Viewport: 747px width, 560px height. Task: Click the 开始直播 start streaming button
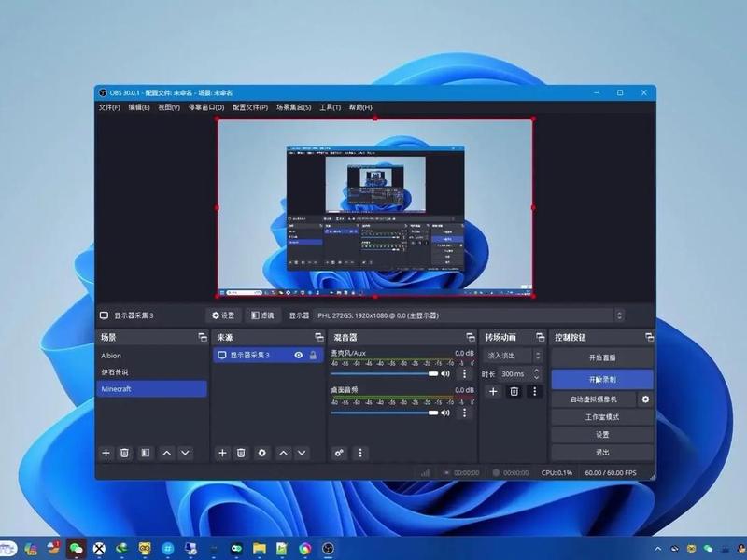[x=602, y=357]
